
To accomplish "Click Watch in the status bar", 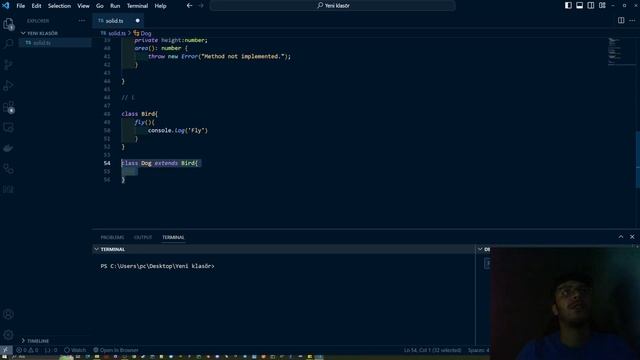I will [x=75, y=350].
